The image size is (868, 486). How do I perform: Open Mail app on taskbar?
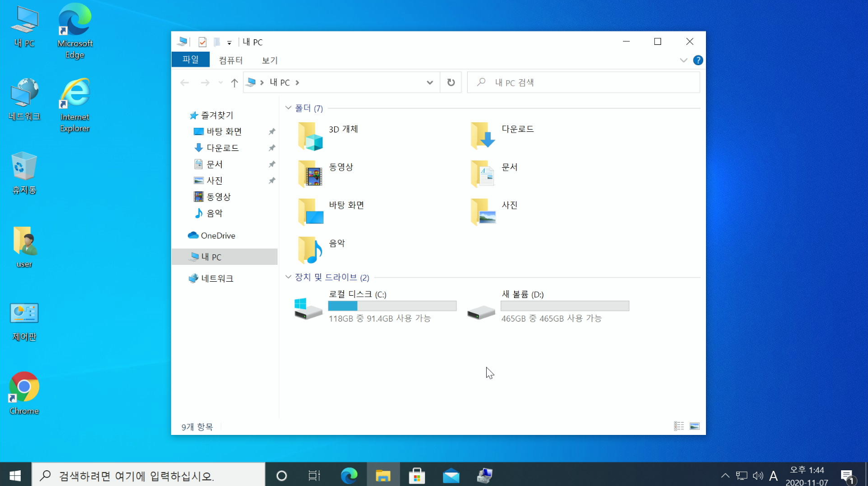(451, 475)
